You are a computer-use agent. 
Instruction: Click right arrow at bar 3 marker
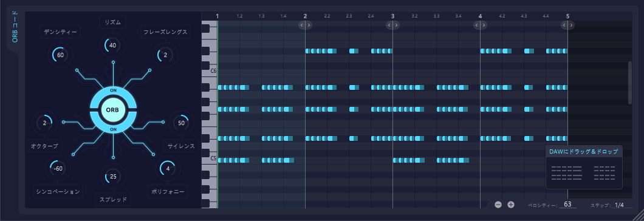pos(396,25)
